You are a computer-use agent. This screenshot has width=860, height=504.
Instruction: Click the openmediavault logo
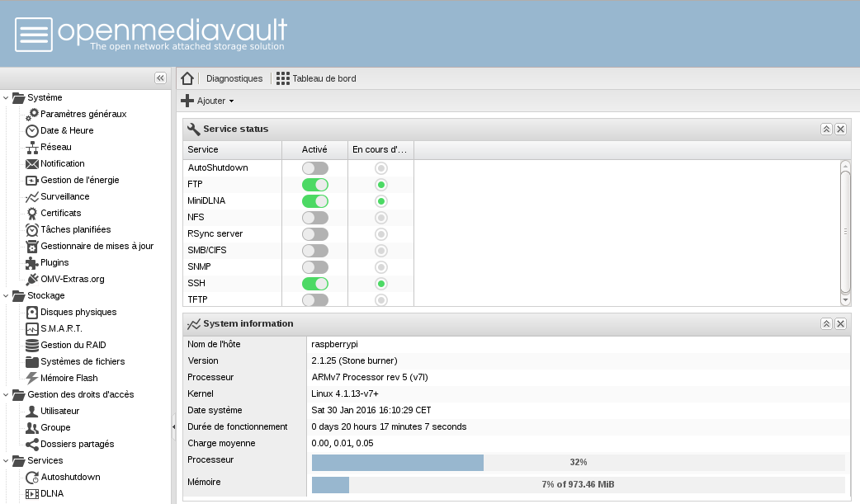pyautogui.click(x=151, y=34)
